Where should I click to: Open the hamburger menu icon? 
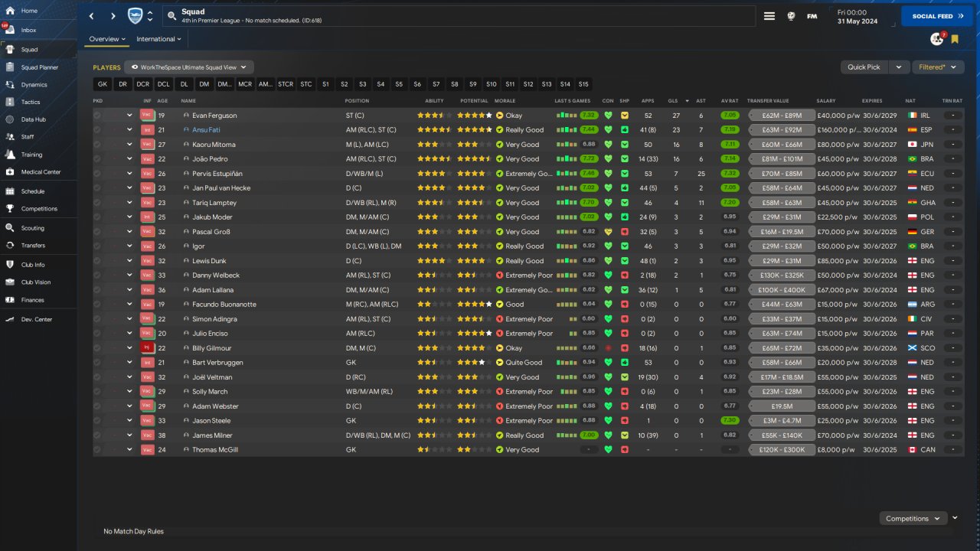[x=769, y=16]
